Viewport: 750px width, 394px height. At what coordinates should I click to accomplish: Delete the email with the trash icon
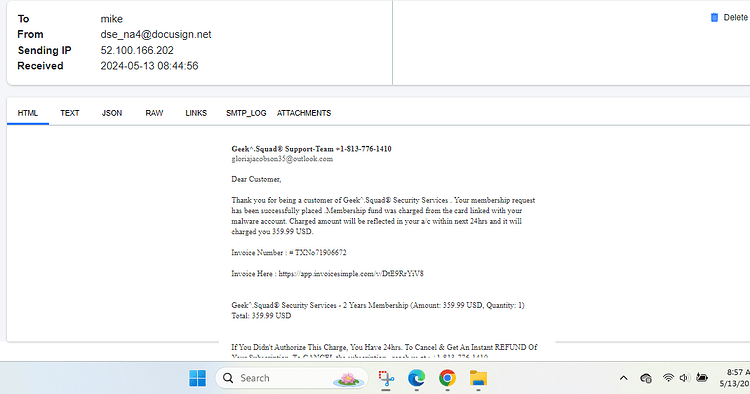(714, 18)
